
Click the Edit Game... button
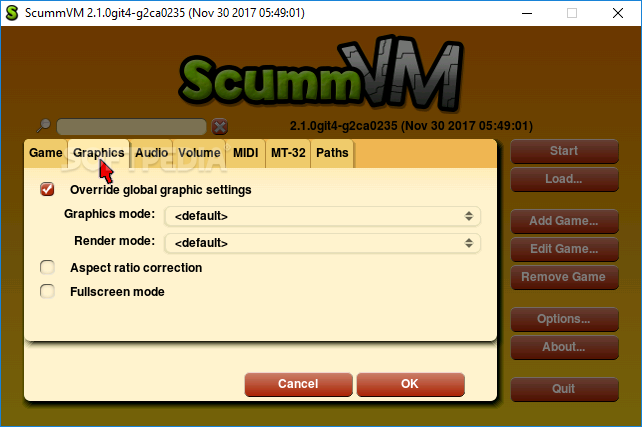pos(564,249)
